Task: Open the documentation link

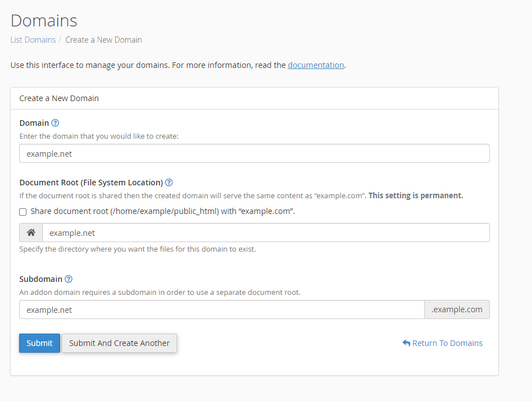Action: [316, 65]
